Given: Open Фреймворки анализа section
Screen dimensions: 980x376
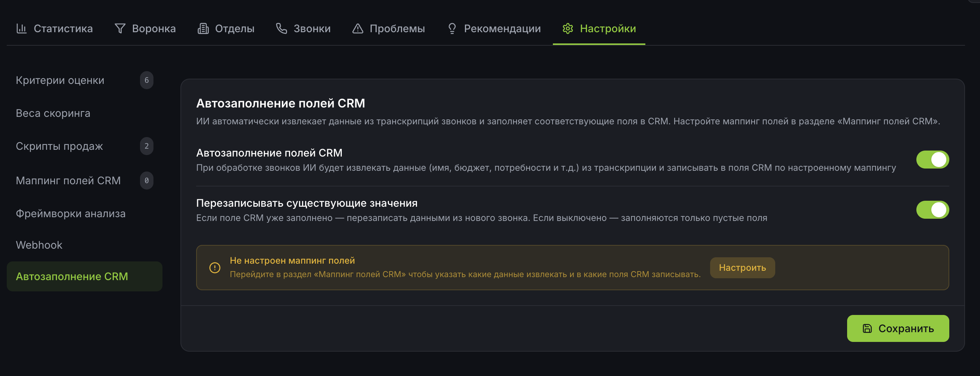Looking at the screenshot, I should coord(70,213).
